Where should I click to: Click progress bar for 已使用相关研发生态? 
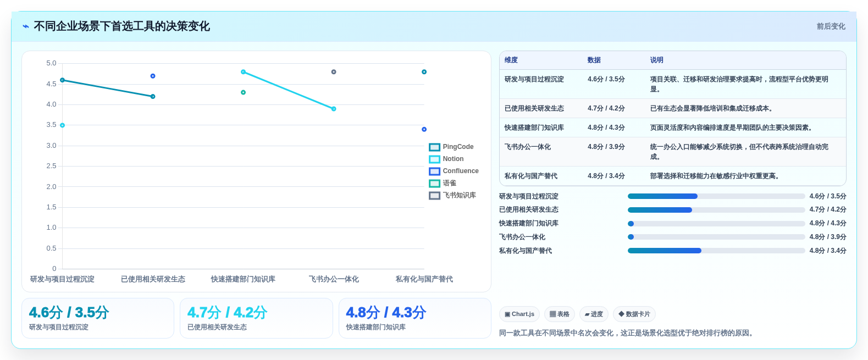[716, 210]
